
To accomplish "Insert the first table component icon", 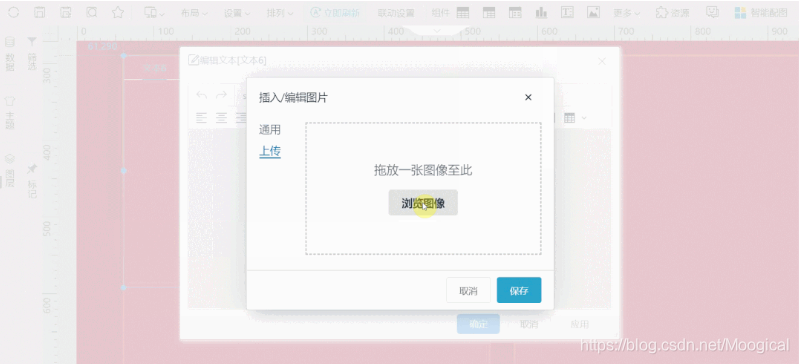I will (463, 13).
